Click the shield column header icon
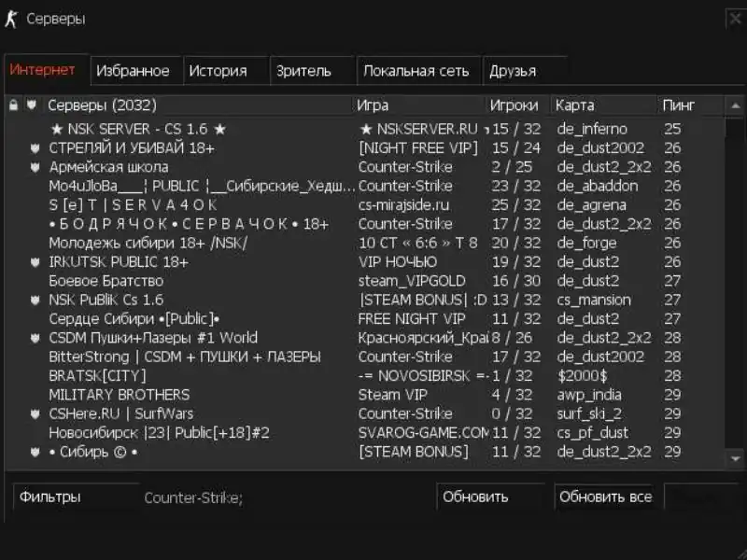747x560 pixels. coord(32,105)
